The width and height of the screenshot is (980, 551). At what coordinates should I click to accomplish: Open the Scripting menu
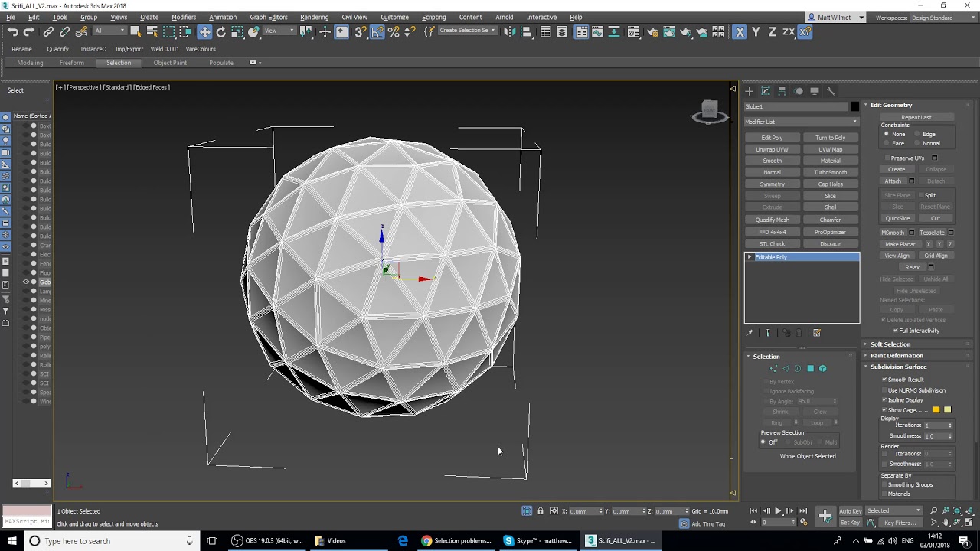point(433,17)
